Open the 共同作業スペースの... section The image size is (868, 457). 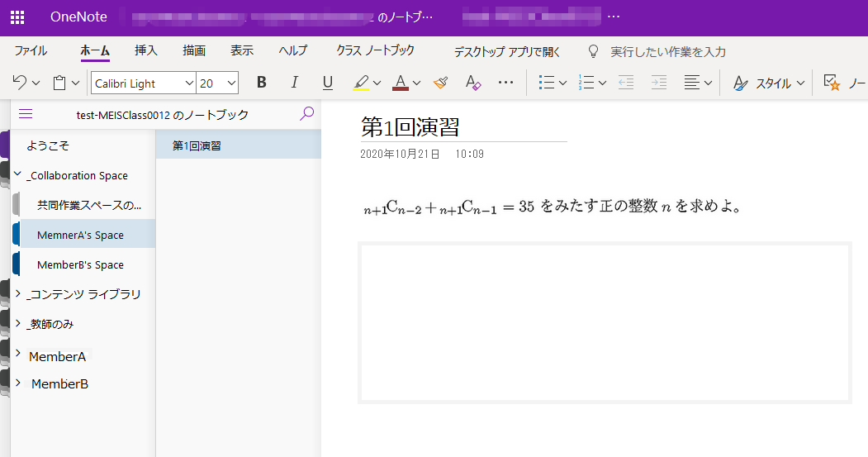[x=88, y=205]
